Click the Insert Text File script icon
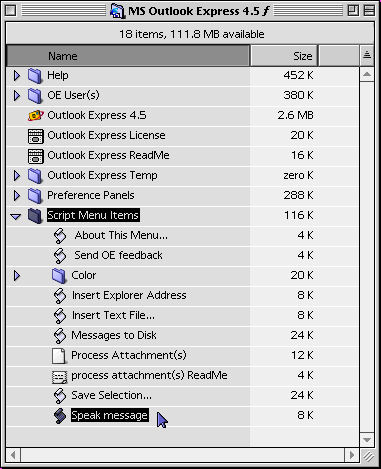 tap(60, 316)
